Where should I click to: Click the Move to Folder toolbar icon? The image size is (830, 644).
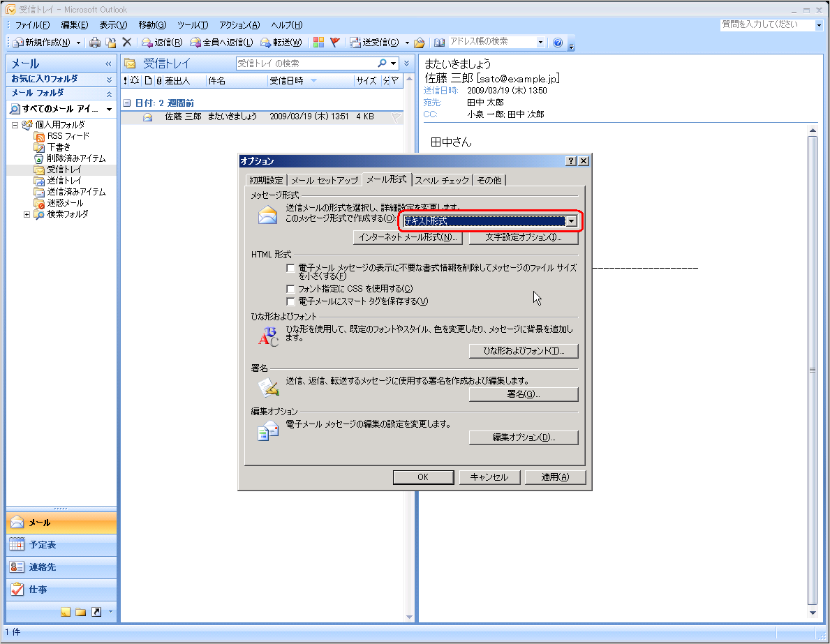click(x=110, y=43)
